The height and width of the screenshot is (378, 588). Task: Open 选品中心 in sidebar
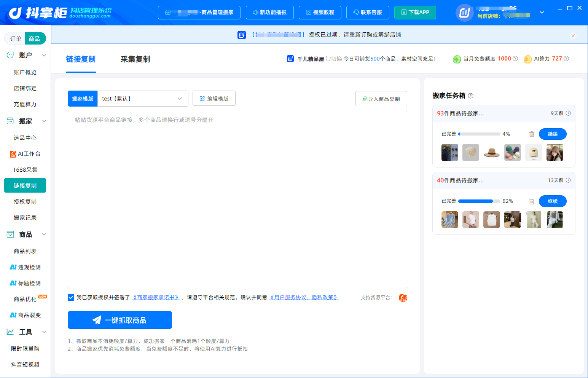coord(25,138)
